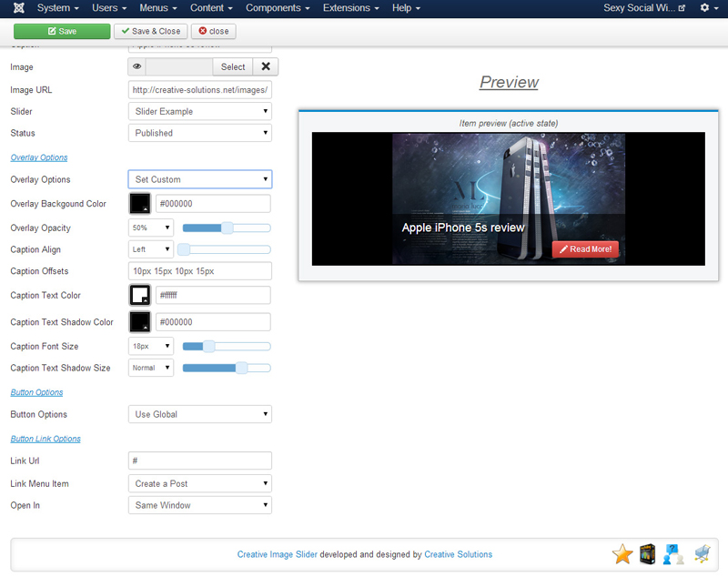Click the Caption Align slider handle
The width and height of the screenshot is (728, 577).
coord(184,249)
